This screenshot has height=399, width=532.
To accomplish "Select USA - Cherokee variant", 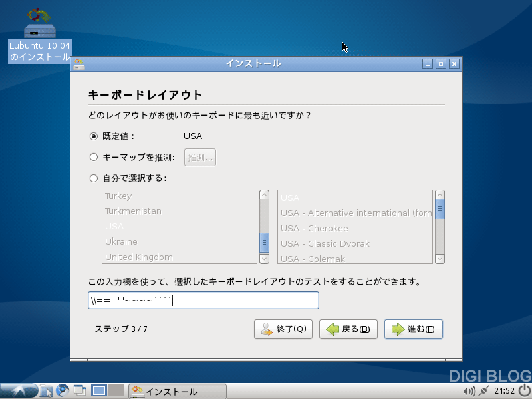I will click(355, 228).
